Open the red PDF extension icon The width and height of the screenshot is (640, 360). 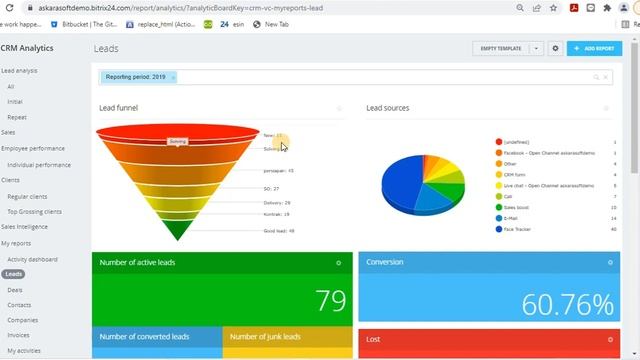point(574,8)
